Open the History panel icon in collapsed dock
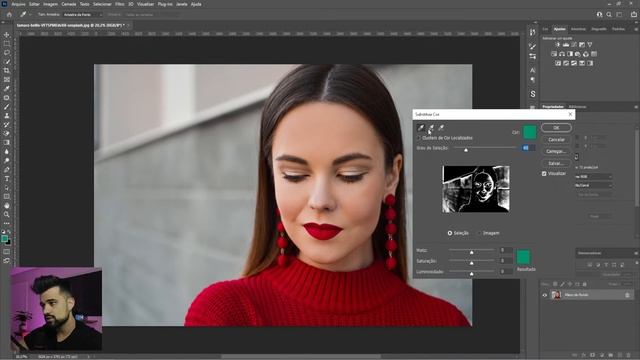The height and width of the screenshot is (360, 640). click(533, 32)
